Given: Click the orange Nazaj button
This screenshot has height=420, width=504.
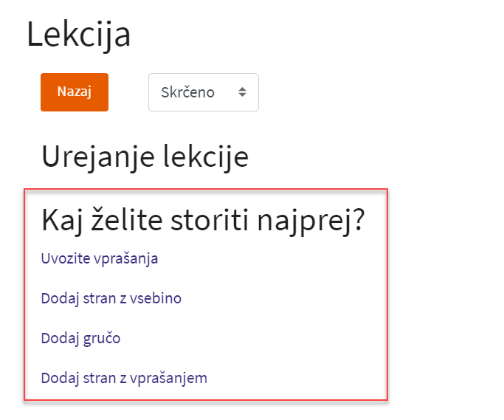Looking at the screenshot, I should 74,92.
